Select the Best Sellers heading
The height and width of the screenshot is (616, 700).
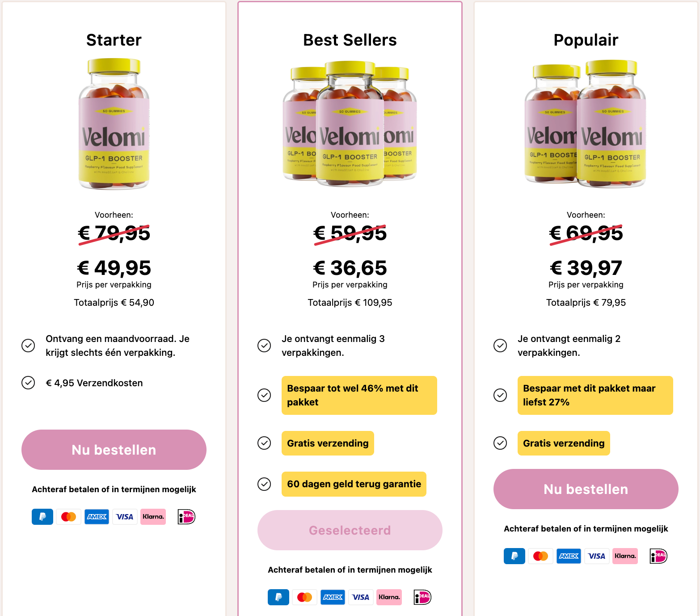point(350,40)
